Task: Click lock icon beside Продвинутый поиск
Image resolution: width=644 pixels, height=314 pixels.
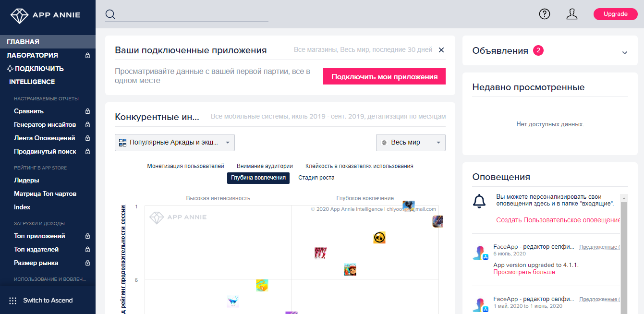Action: point(87,151)
